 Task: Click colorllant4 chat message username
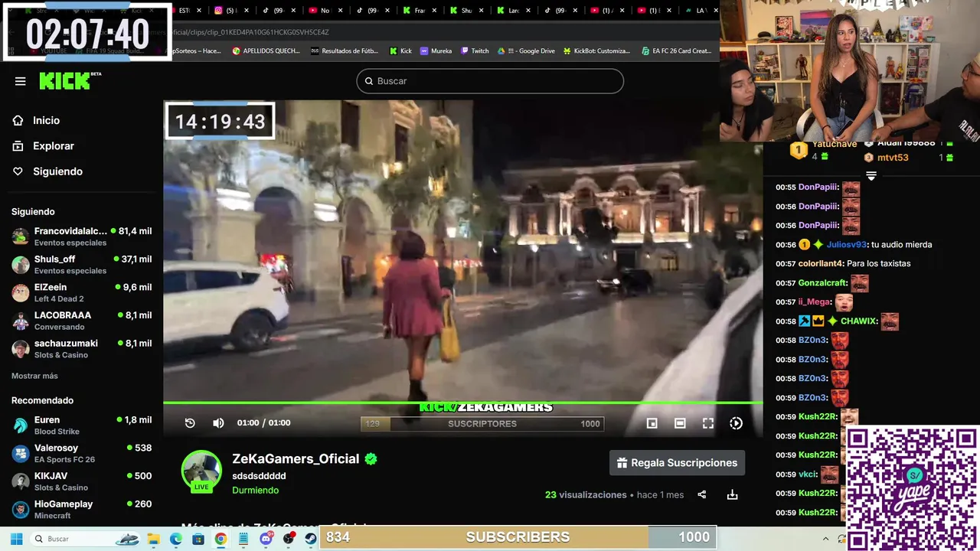pos(819,263)
